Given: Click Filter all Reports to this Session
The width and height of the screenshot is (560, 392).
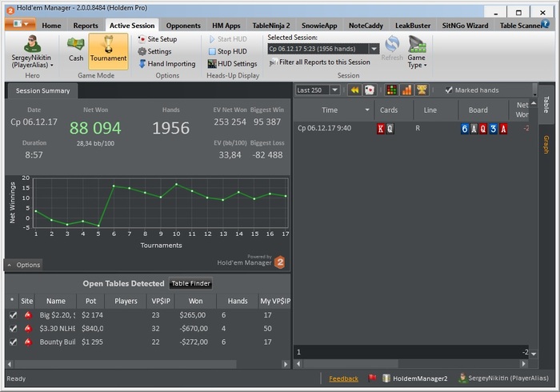Looking at the screenshot, I should [x=320, y=62].
